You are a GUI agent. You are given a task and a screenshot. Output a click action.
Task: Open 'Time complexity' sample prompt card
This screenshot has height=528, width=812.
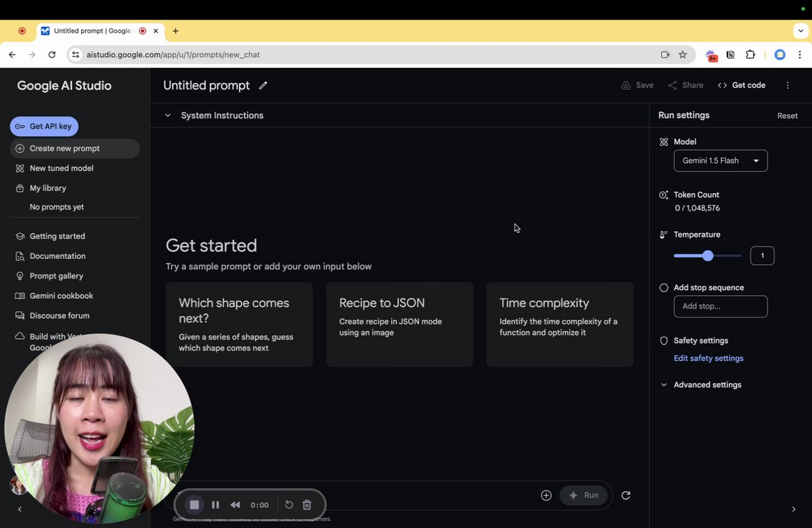[560, 324]
